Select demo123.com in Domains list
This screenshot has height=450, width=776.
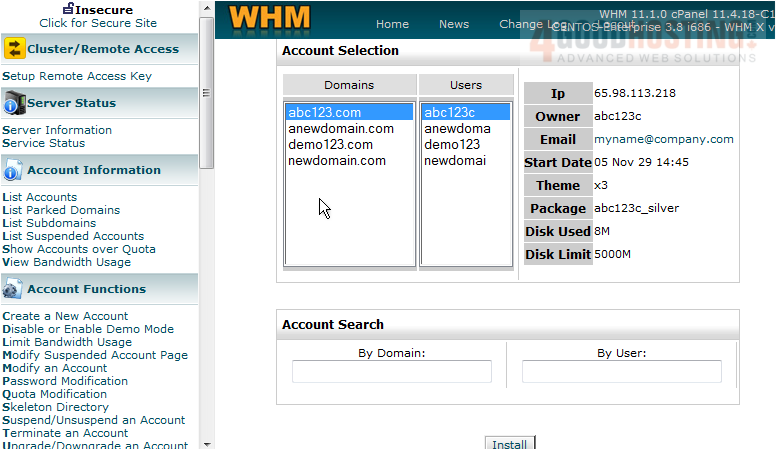[330, 145]
